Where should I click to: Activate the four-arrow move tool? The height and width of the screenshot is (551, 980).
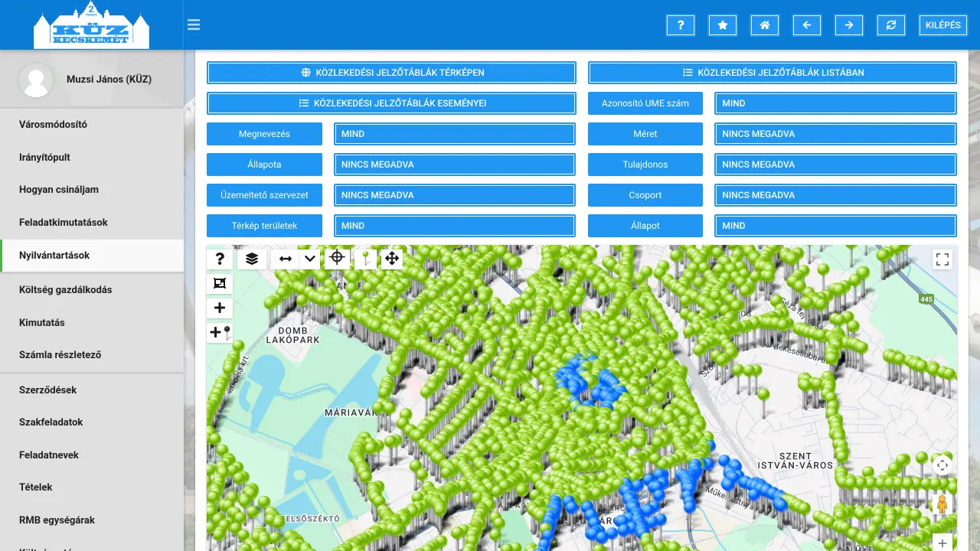click(392, 259)
